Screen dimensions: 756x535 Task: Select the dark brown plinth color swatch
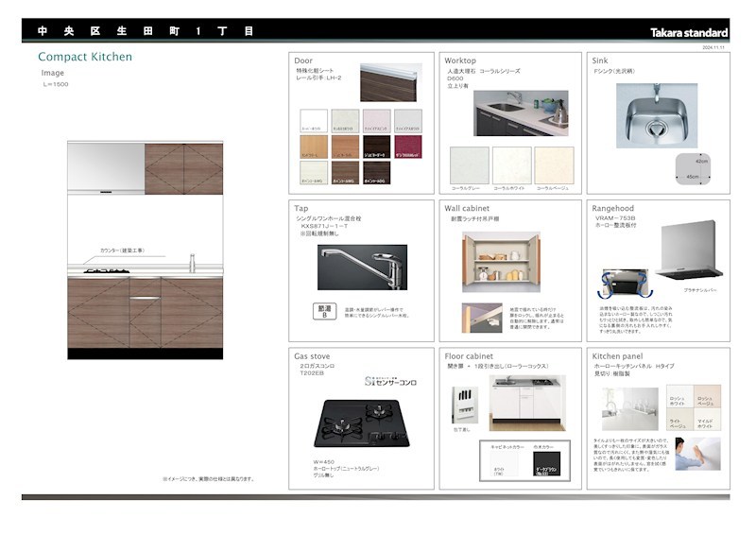[x=547, y=463]
